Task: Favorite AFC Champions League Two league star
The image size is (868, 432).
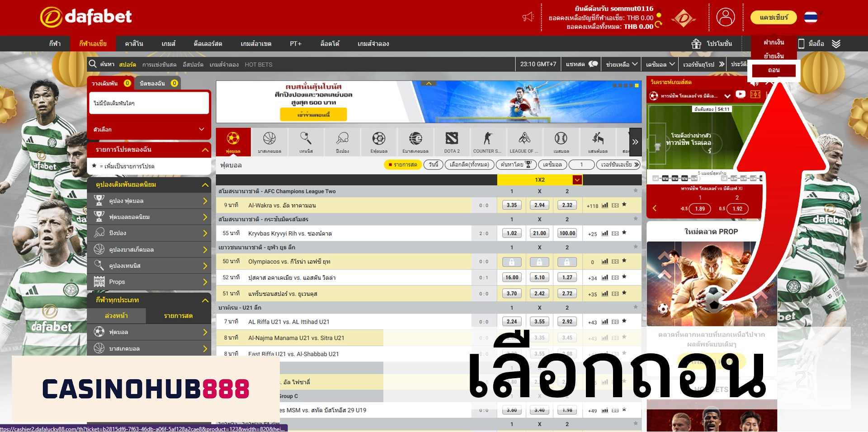Action: 636,191
